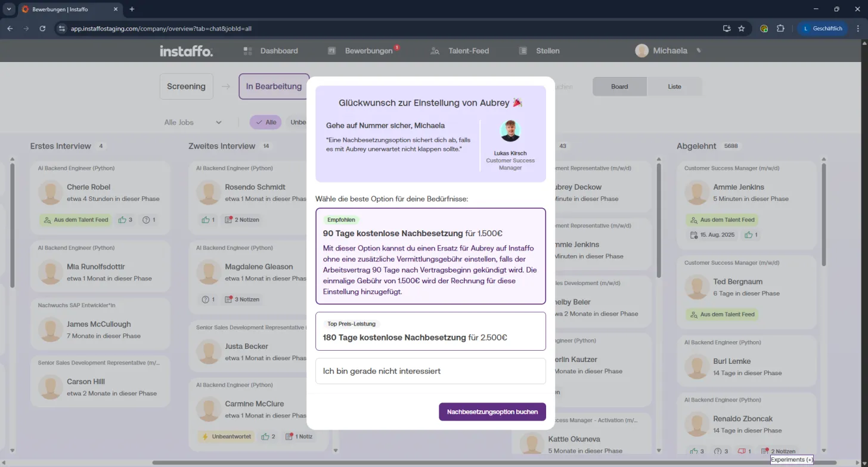The height and width of the screenshot is (467, 868).
Task: Click the browser address bar URL
Action: (x=161, y=28)
